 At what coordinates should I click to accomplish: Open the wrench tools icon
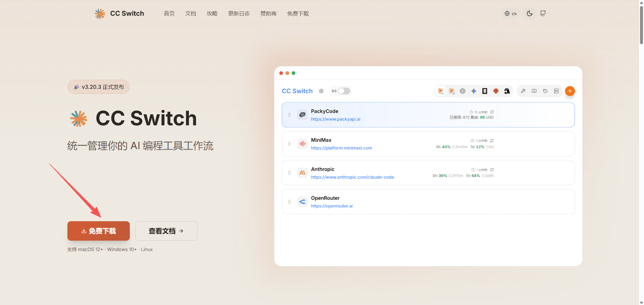[x=523, y=91]
